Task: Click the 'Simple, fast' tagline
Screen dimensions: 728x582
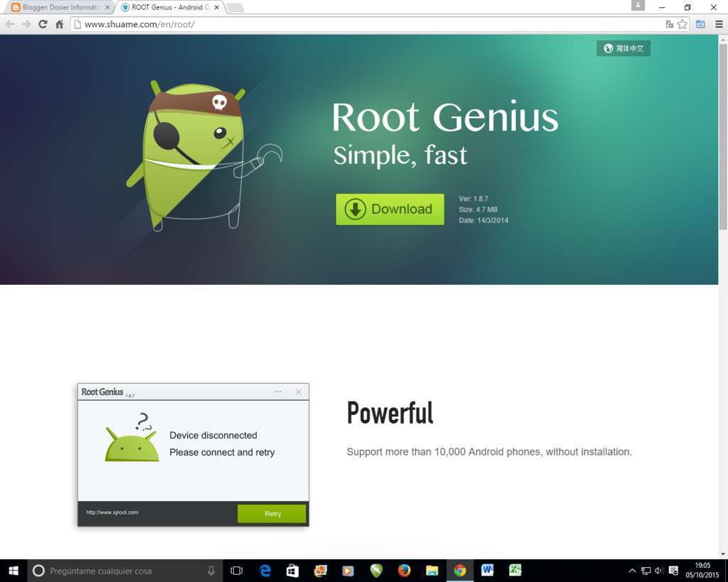Action: [x=400, y=155]
